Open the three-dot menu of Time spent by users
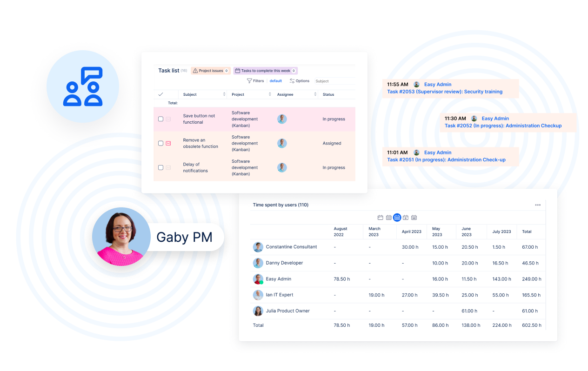Image resolution: width=588 pixels, height=371 pixels. [x=538, y=205]
